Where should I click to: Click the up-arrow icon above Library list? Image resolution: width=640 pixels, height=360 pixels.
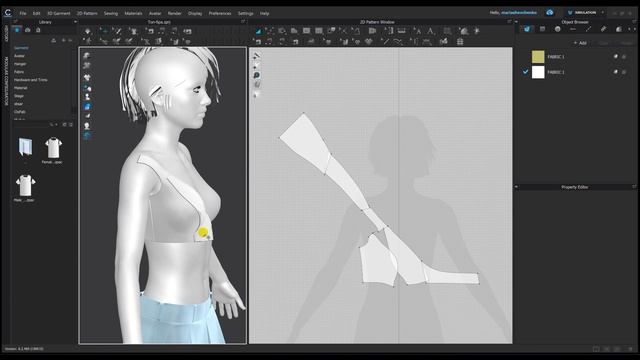(x=53, y=40)
